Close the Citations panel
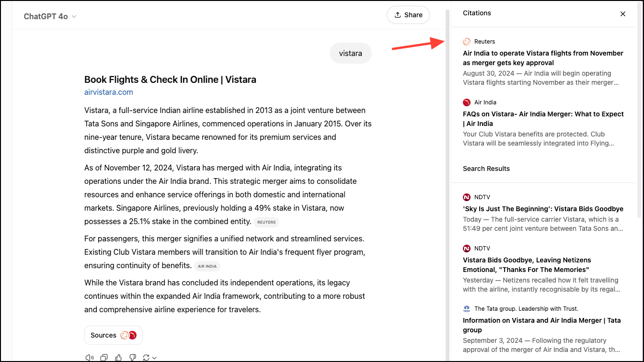 (x=623, y=14)
